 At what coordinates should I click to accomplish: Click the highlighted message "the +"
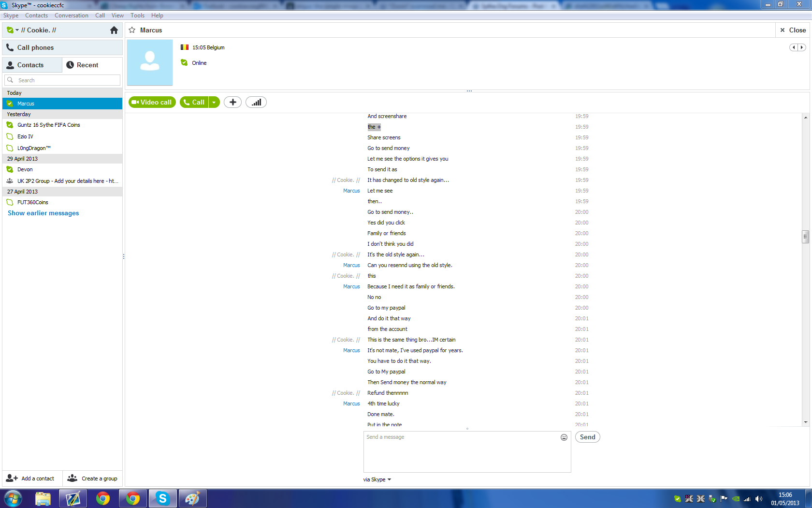tap(374, 127)
